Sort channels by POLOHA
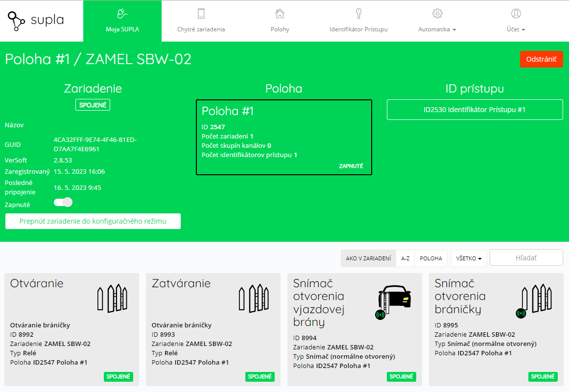Screen dimensions: 569x392 pyautogui.click(x=431, y=258)
